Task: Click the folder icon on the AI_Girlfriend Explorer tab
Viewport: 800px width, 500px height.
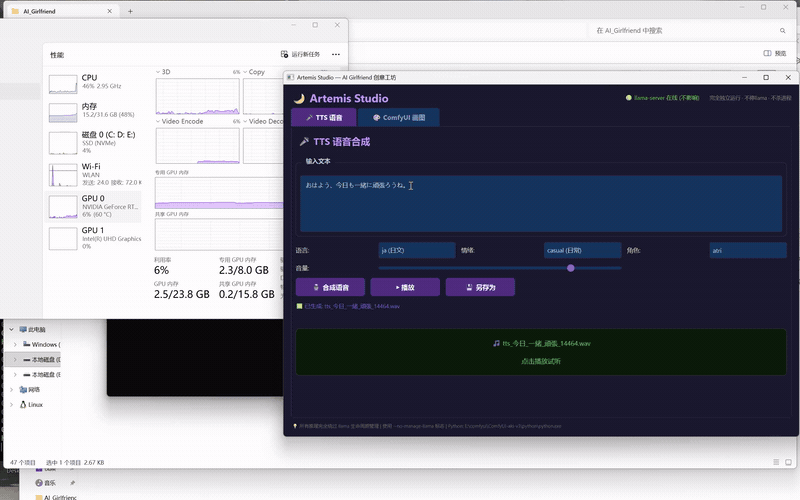Action: coord(15,11)
